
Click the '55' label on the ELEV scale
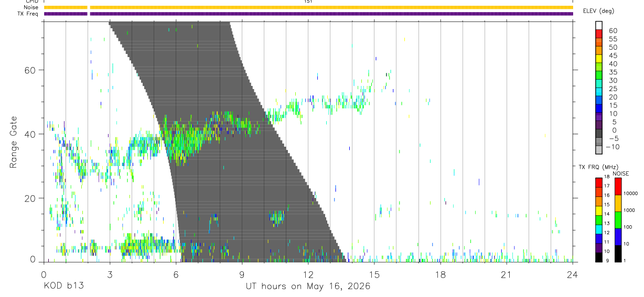pos(613,39)
